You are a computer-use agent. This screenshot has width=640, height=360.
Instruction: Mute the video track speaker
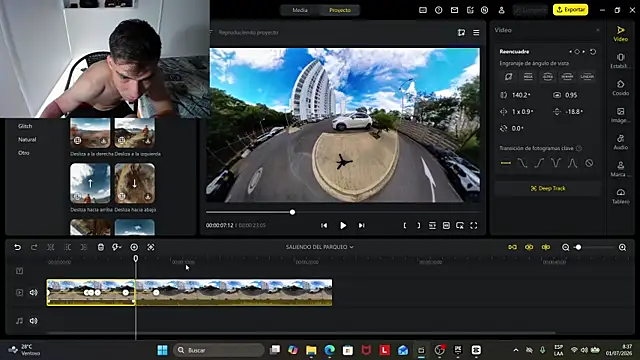tap(33, 292)
